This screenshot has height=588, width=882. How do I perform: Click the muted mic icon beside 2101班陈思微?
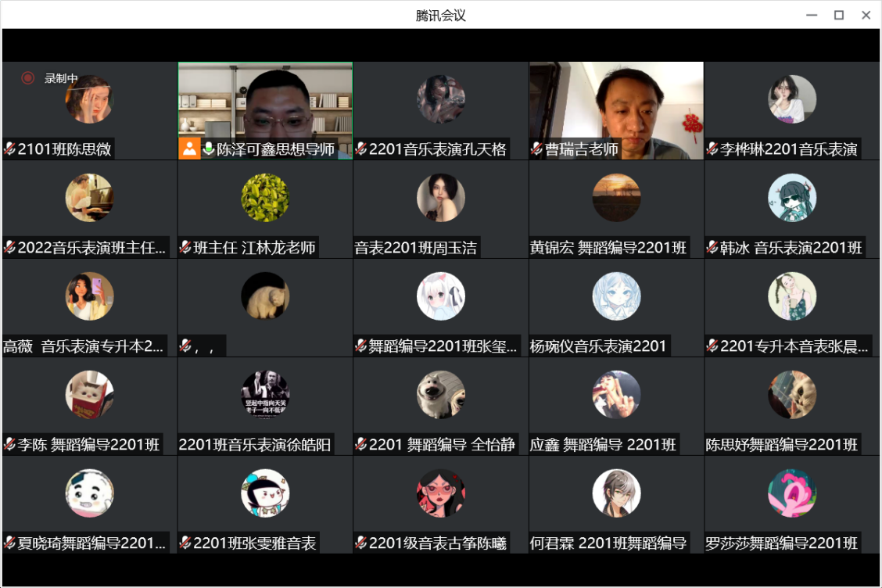9,149
